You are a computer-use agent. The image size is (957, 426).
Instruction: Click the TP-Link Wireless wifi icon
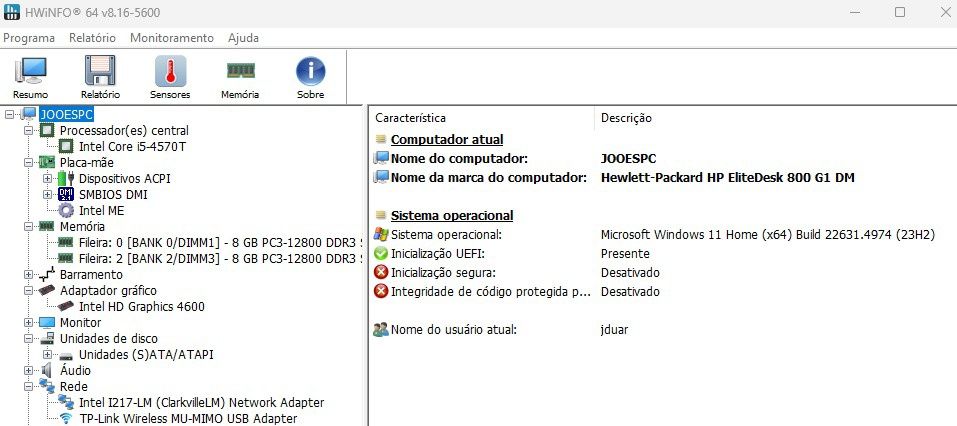67,419
